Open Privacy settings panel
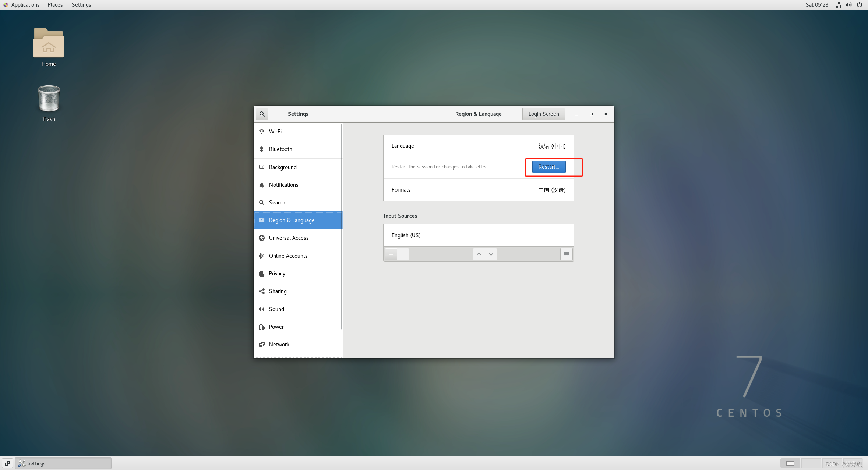Image resolution: width=868 pixels, height=470 pixels. 298,274
